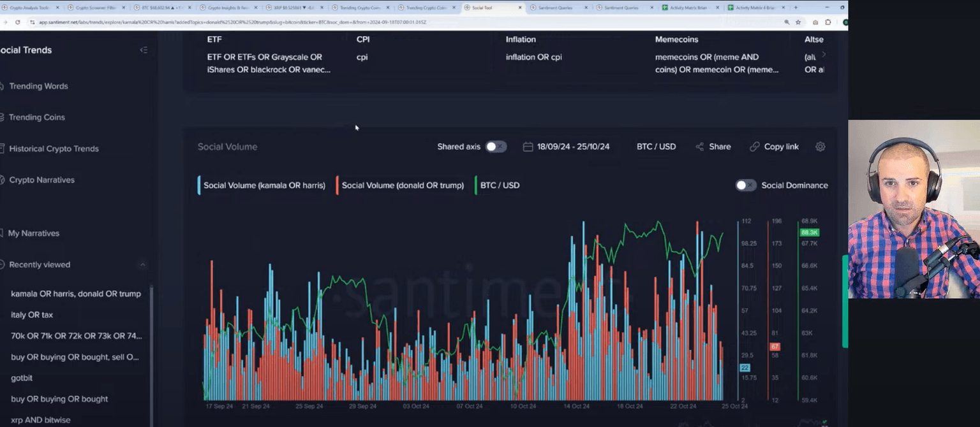Toggle the donald OR trump series swatch
Viewport: 980px width, 427px height.
[x=338, y=185]
